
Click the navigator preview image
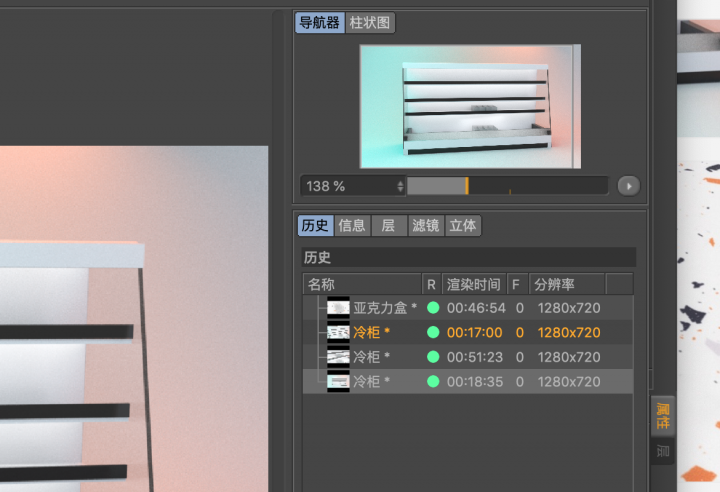click(470, 106)
